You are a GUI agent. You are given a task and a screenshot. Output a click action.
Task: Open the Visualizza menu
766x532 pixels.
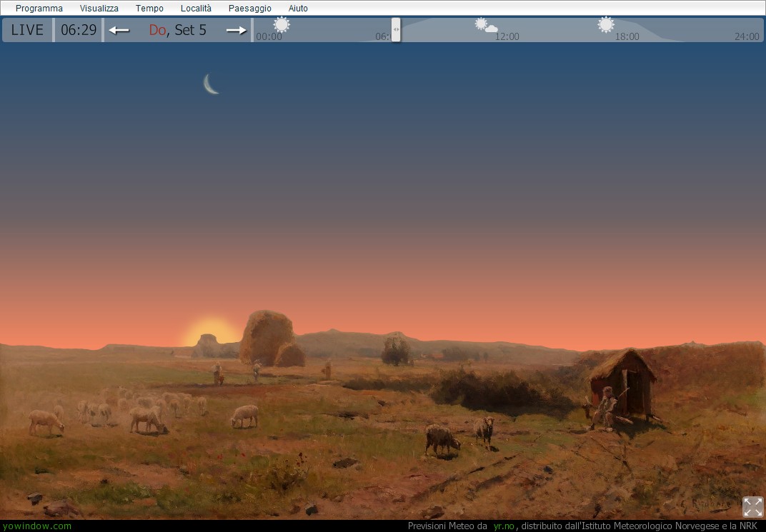(x=99, y=9)
